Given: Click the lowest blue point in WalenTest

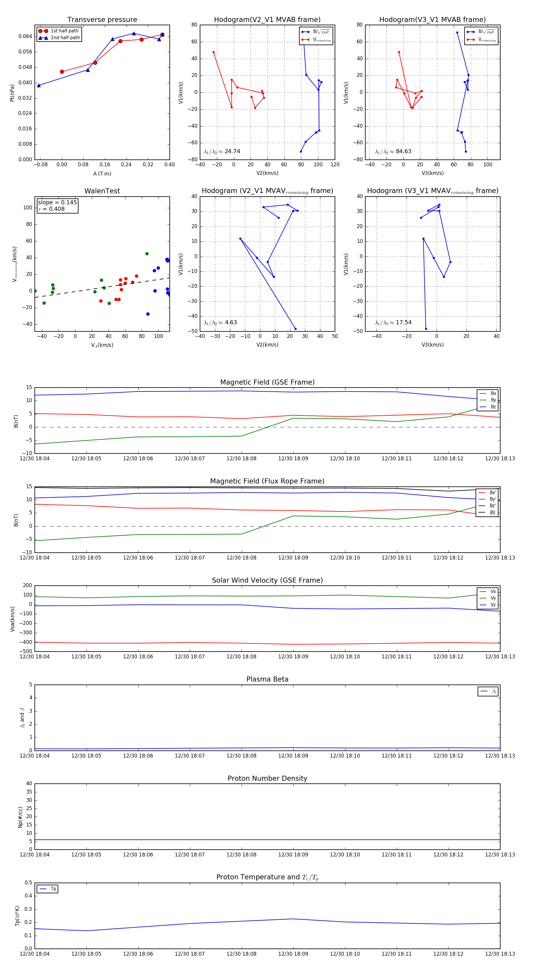Looking at the screenshot, I should click(x=148, y=314).
